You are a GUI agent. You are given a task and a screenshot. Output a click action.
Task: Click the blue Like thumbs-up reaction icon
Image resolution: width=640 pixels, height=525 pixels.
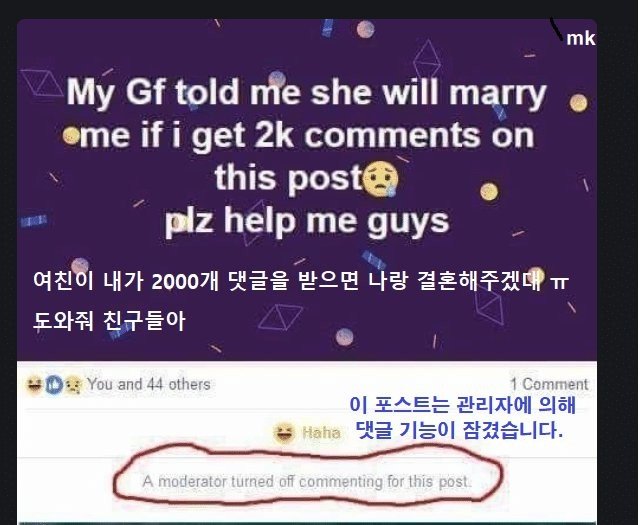click(54, 385)
